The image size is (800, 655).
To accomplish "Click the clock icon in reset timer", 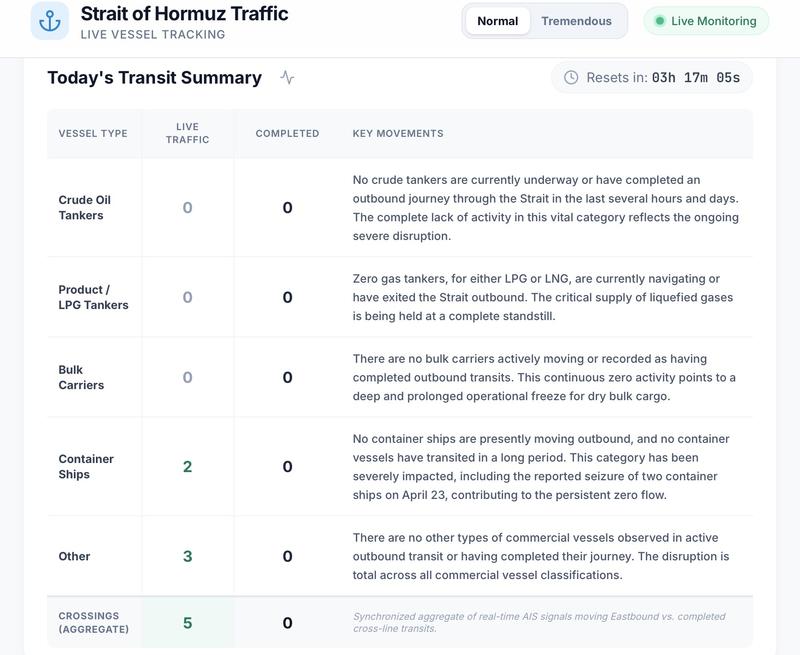I will (571, 78).
